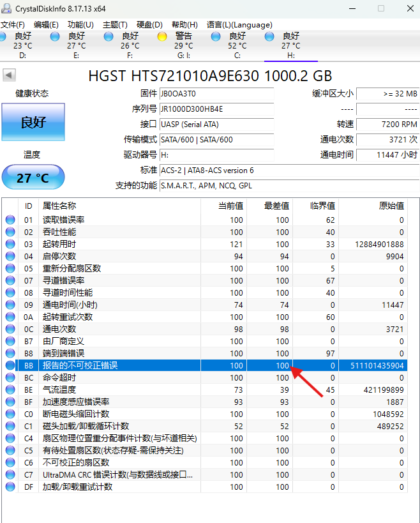Open the 语言(L)(Language) menu
Viewport: 420px width, 523px height.
coord(239,25)
